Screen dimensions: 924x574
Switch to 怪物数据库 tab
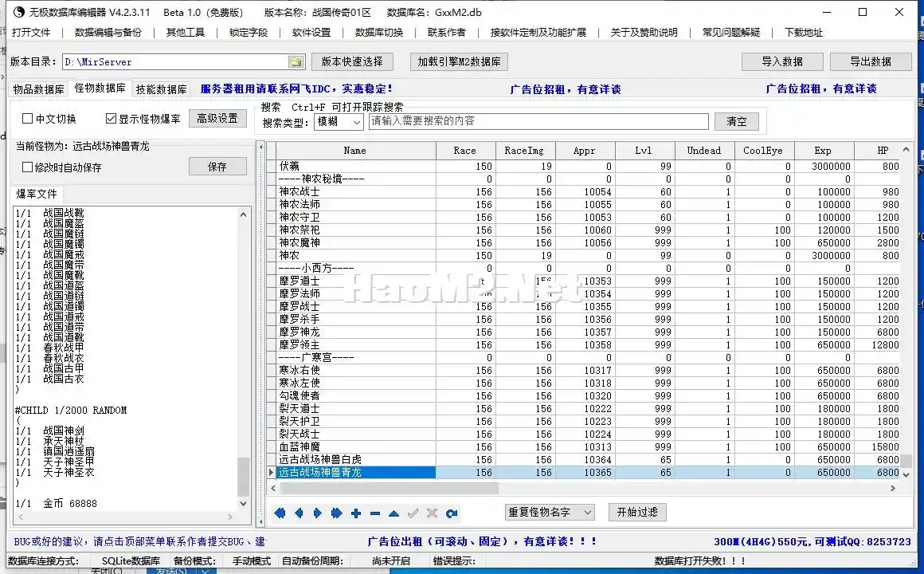point(100,88)
